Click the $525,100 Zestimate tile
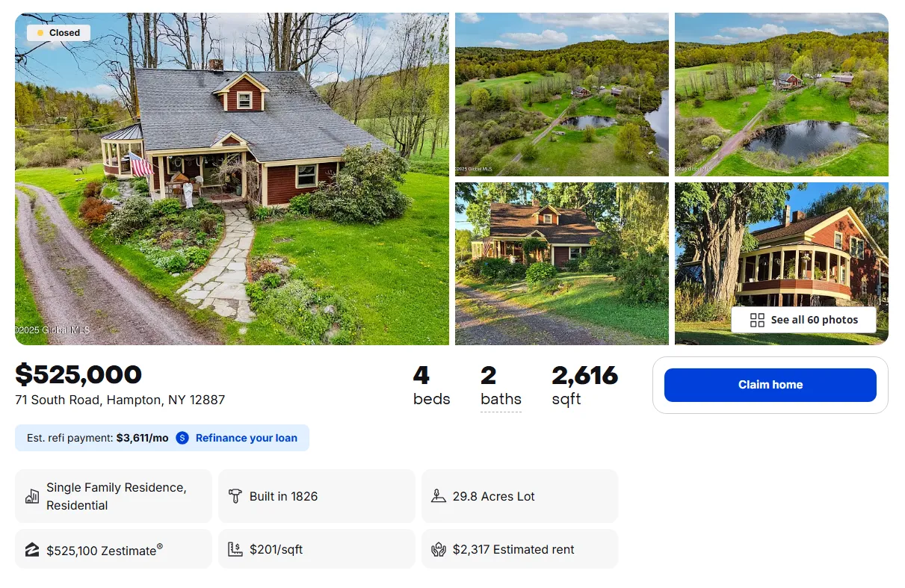The width and height of the screenshot is (905, 588). tap(114, 549)
